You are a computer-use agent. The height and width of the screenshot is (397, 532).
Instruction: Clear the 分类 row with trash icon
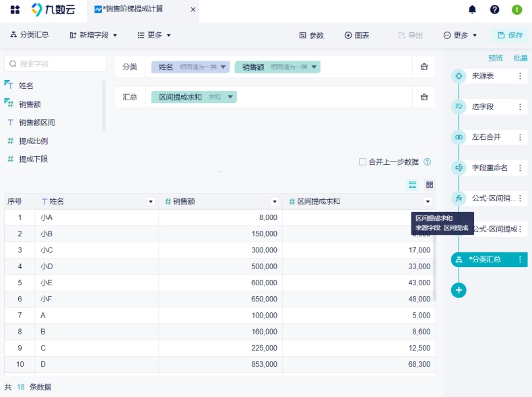click(424, 67)
